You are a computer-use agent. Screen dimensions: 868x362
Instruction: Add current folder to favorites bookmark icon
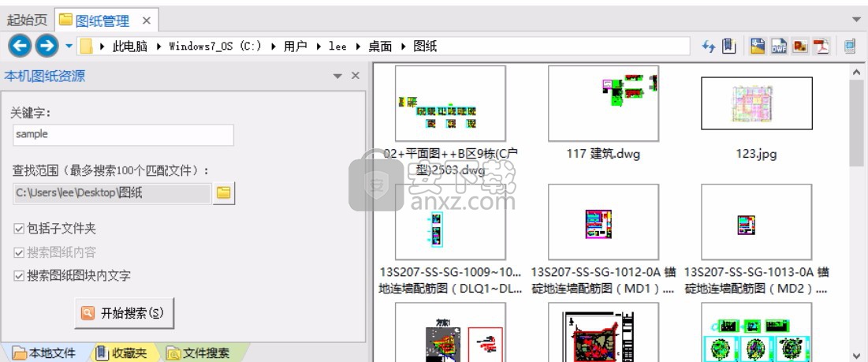(729, 46)
